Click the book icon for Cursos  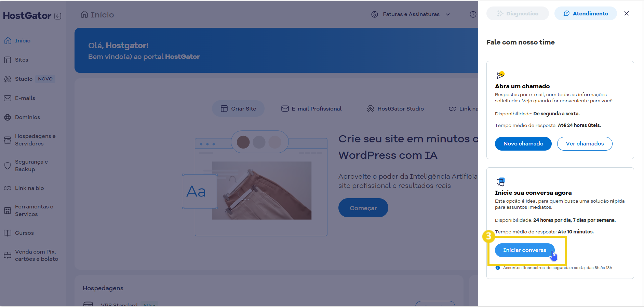click(8, 233)
